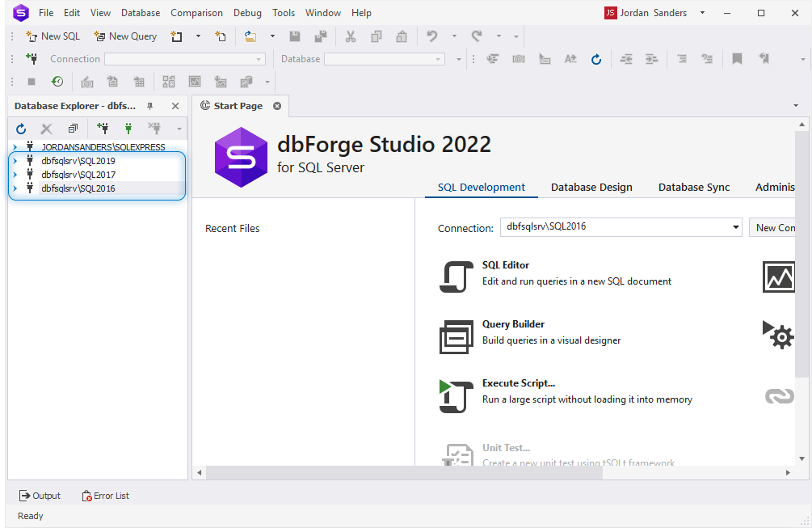Click the green connect plug icon in Database Explorer
This screenshot has height=528, width=812.
coord(128,129)
